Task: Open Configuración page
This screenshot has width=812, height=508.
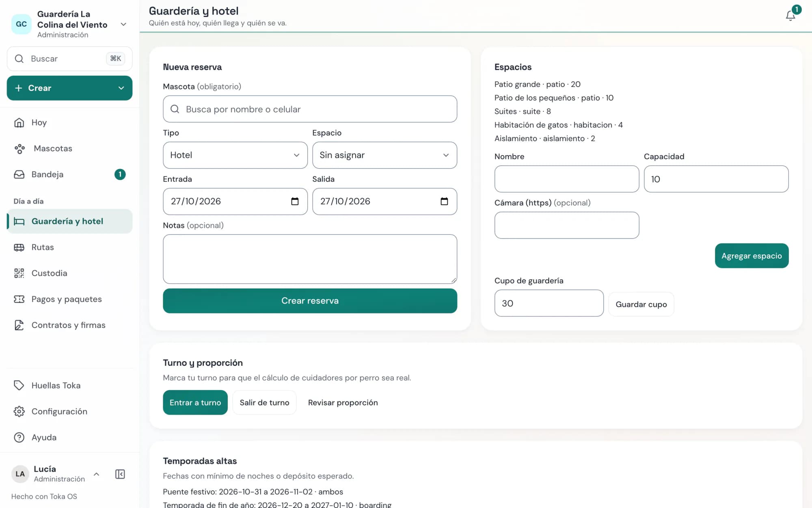Action: coord(69,411)
